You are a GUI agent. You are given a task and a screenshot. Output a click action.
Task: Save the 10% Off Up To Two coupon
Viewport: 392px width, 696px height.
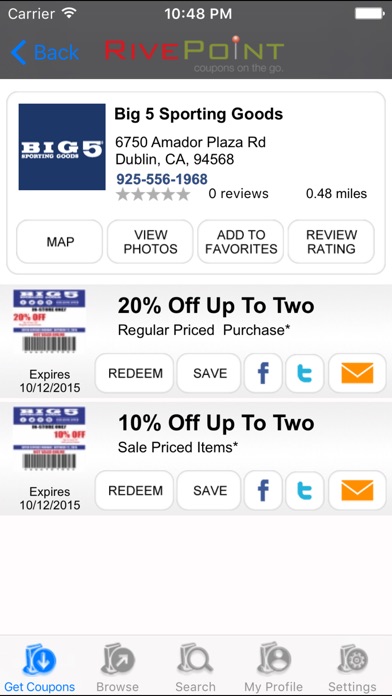click(210, 490)
